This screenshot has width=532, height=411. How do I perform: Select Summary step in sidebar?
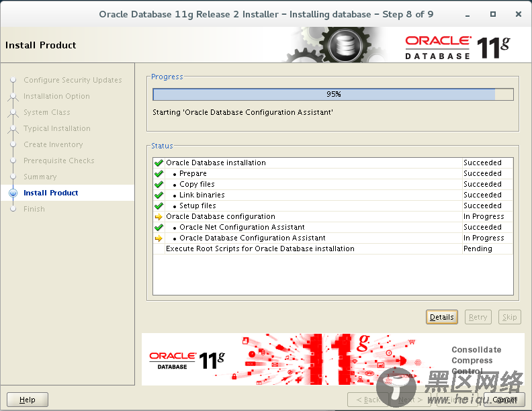(40, 177)
